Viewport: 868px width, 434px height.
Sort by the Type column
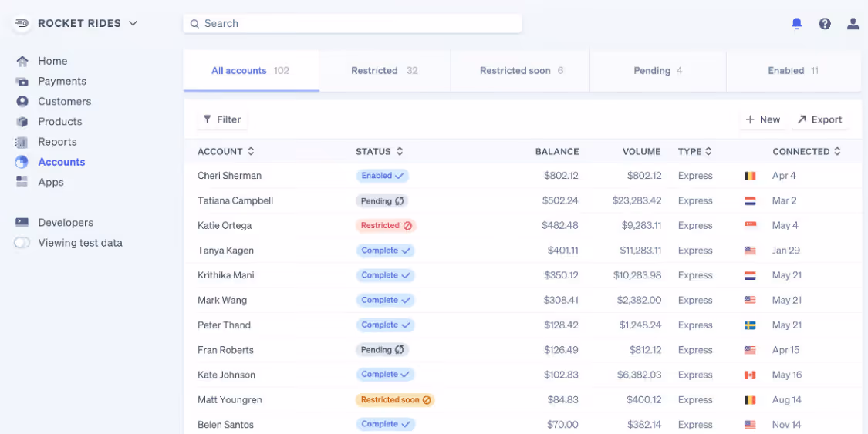tap(694, 152)
